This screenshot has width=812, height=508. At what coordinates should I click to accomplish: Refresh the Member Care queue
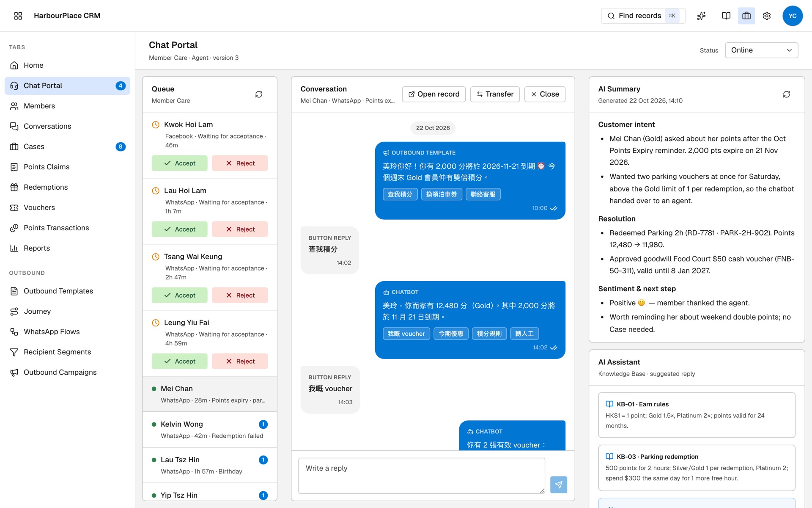point(259,94)
